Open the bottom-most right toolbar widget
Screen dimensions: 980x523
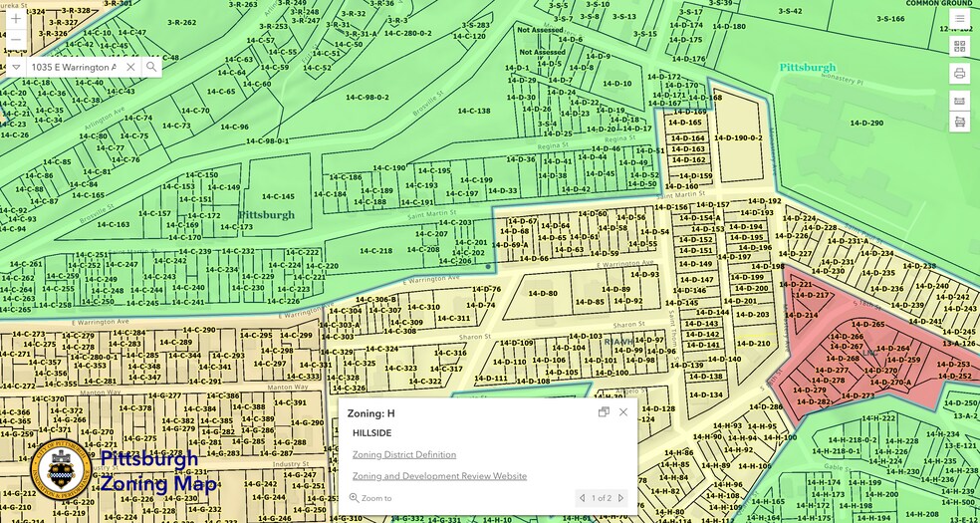point(959,122)
